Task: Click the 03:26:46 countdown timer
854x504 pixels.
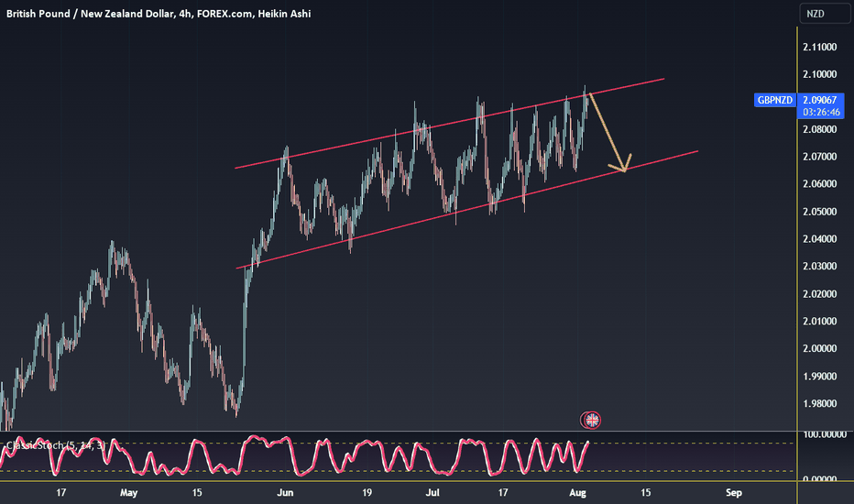Action: (821, 112)
